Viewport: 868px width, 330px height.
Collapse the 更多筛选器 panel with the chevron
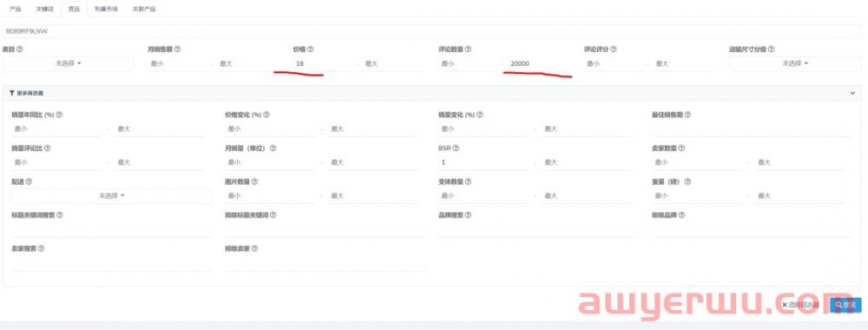(x=852, y=94)
